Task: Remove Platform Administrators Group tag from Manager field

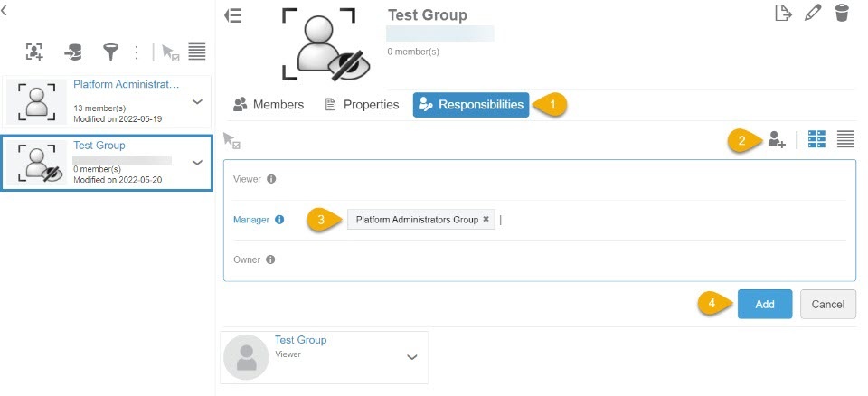Action: click(x=486, y=220)
